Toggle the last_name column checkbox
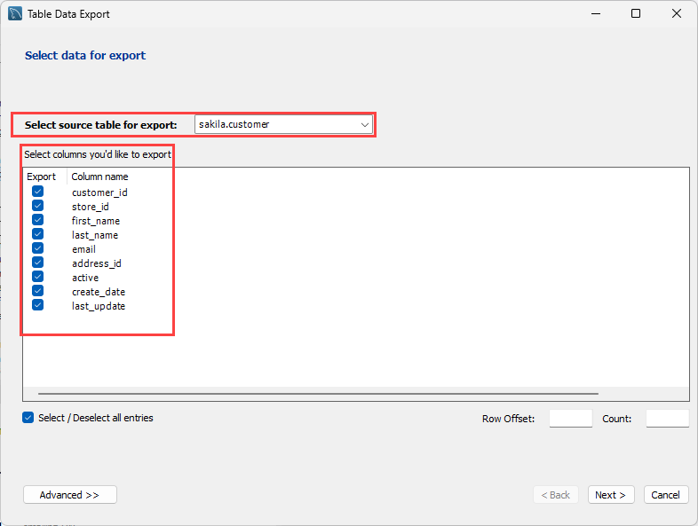The height and width of the screenshot is (526, 698). pos(38,234)
